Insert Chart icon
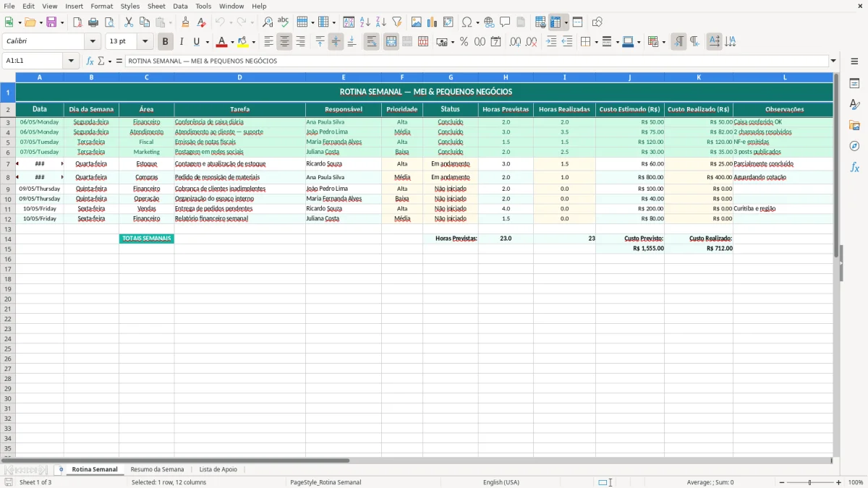 click(433, 22)
